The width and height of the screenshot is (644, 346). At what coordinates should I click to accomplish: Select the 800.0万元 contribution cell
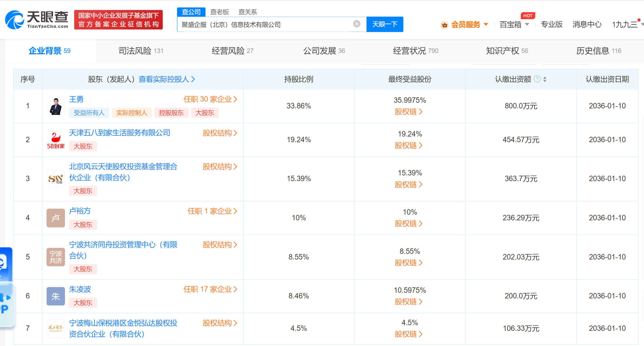tap(521, 106)
